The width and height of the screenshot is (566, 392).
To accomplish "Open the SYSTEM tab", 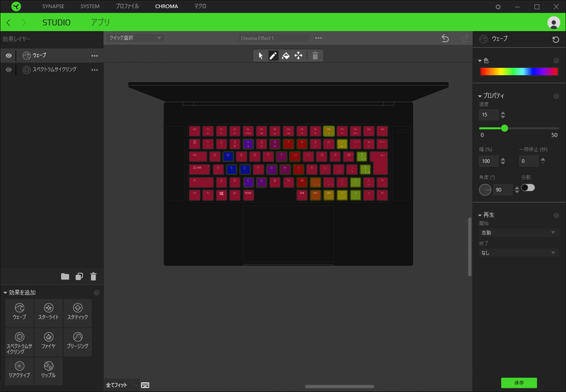I will click(90, 6).
